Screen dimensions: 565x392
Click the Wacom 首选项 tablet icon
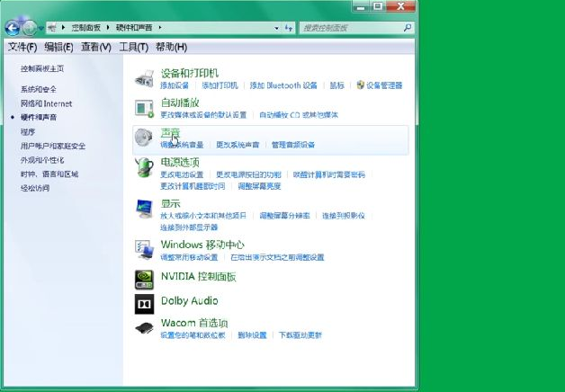(144, 328)
